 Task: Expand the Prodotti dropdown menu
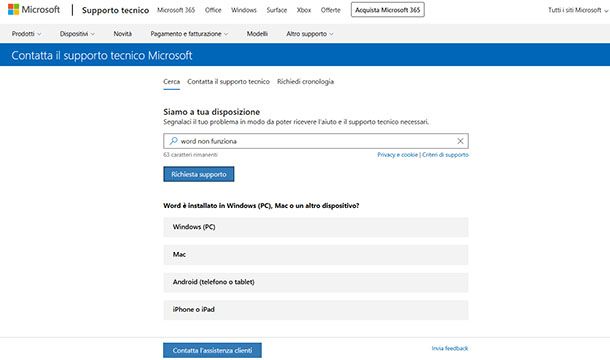(26, 34)
